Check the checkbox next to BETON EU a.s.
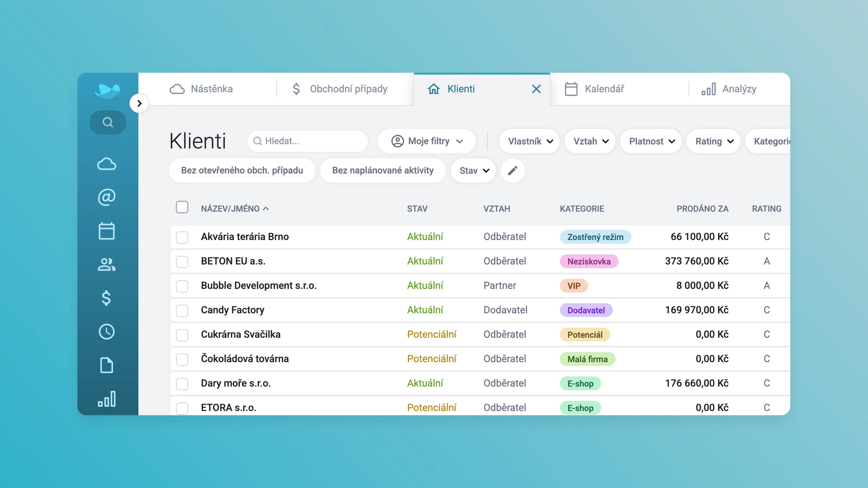Viewport: 868px width, 488px height. (x=182, y=262)
